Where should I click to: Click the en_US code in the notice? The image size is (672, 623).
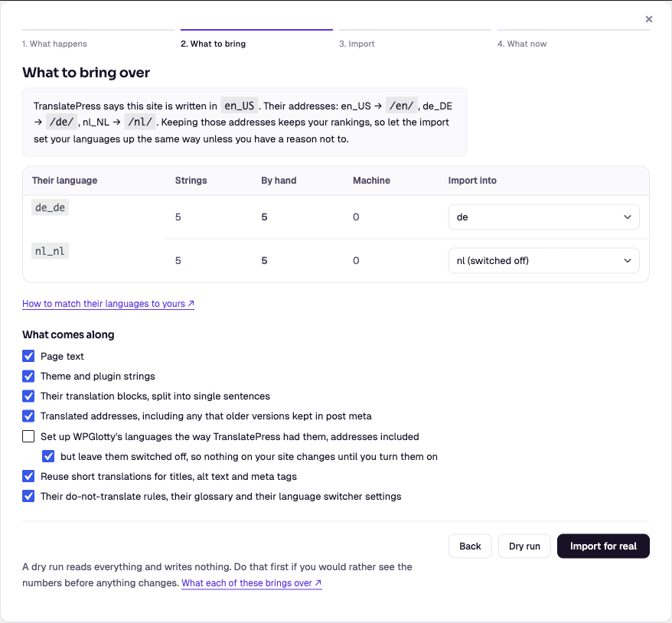coord(240,106)
